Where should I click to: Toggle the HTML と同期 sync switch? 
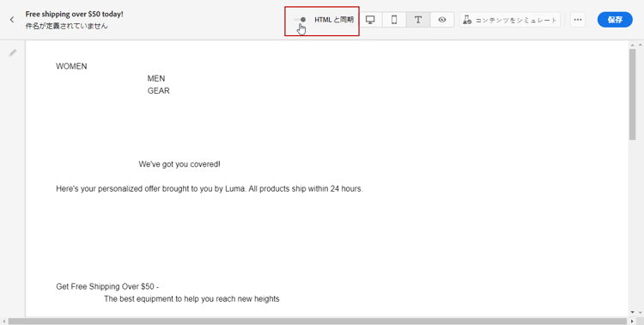click(300, 19)
